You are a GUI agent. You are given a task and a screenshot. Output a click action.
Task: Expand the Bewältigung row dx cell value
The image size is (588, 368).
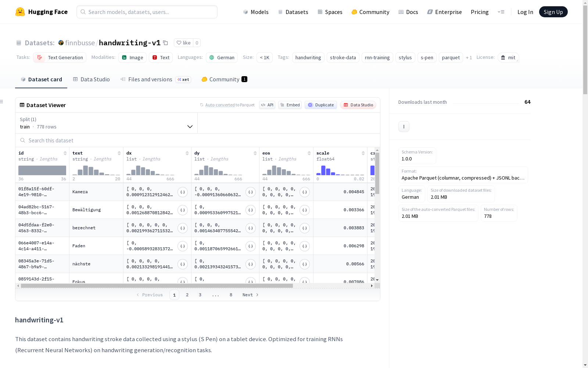(183, 210)
